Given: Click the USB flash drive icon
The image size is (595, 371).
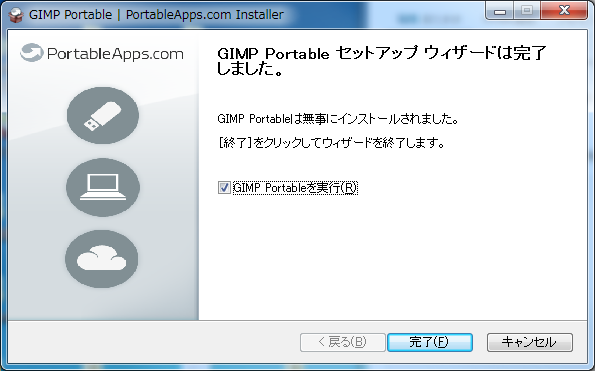Looking at the screenshot, I should pos(103,116).
